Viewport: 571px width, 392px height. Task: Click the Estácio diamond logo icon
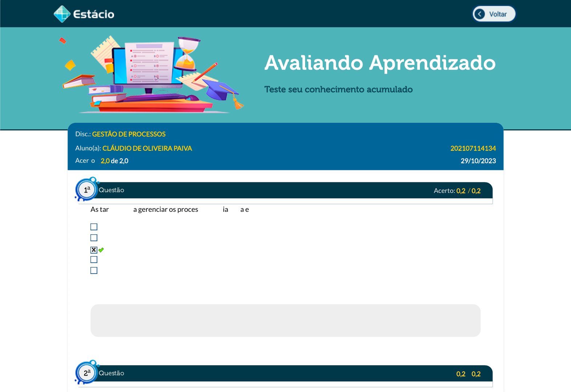(x=62, y=14)
